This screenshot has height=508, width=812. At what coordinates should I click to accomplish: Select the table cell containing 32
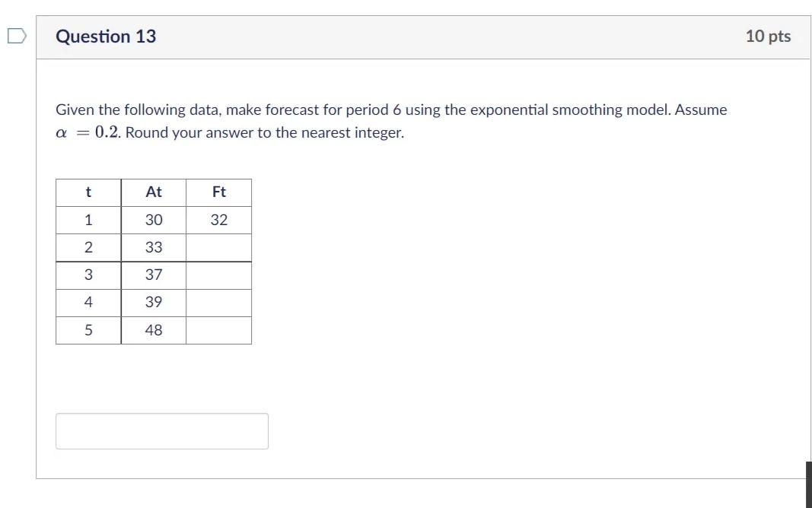pyautogui.click(x=219, y=220)
